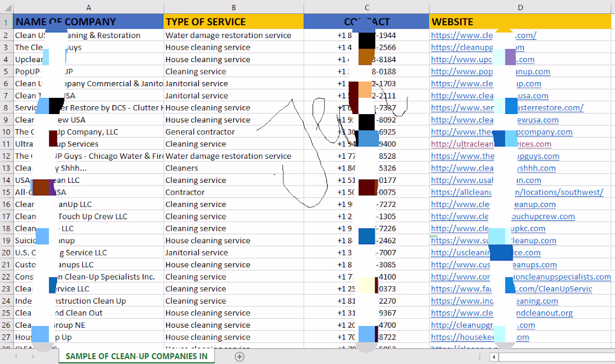Viewport: 615px width, 364px height.
Task: Click Water damage restoration service in row 2
Action: click(x=234, y=35)
